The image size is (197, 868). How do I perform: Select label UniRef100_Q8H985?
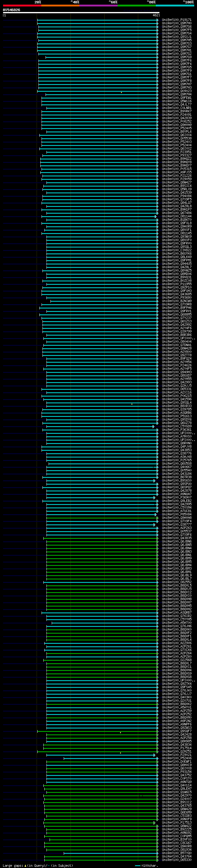(176, 741)
